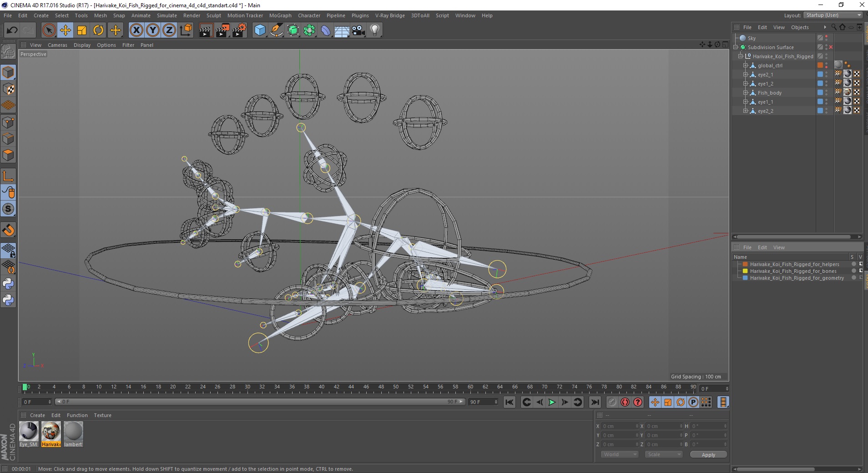Image resolution: width=868 pixels, height=473 pixels.
Task: Record active objects keyframe
Action: 612,402
